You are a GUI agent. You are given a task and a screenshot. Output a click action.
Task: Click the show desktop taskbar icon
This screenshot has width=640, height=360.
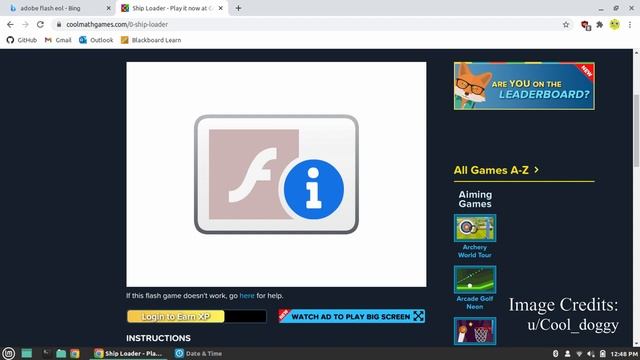pyautogui.click(x=27, y=353)
